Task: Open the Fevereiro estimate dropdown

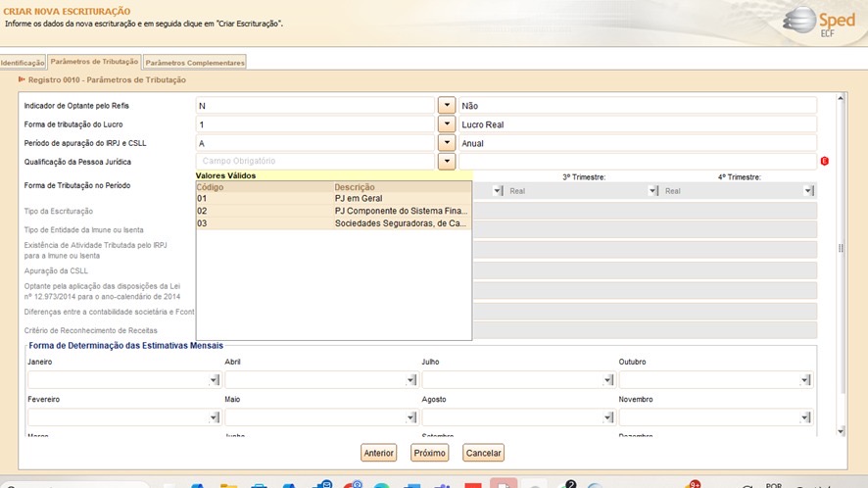Action: pyautogui.click(x=215, y=417)
